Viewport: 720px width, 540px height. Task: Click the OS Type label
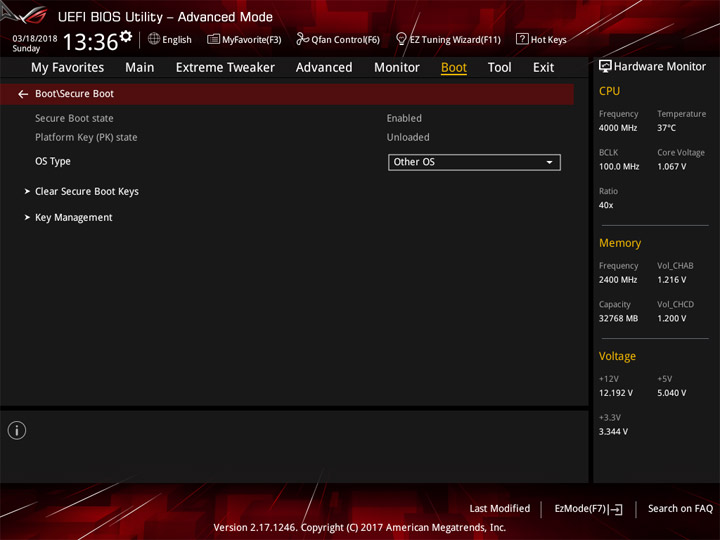pos(53,162)
